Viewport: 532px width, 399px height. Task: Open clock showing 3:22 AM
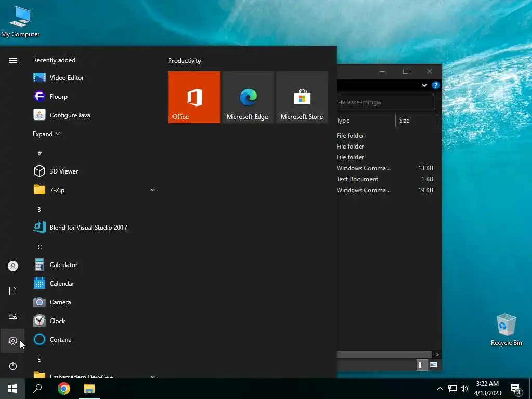point(487,389)
